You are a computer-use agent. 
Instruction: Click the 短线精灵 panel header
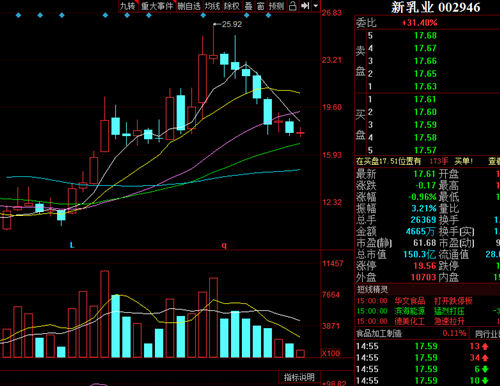[x=372, y=289]
